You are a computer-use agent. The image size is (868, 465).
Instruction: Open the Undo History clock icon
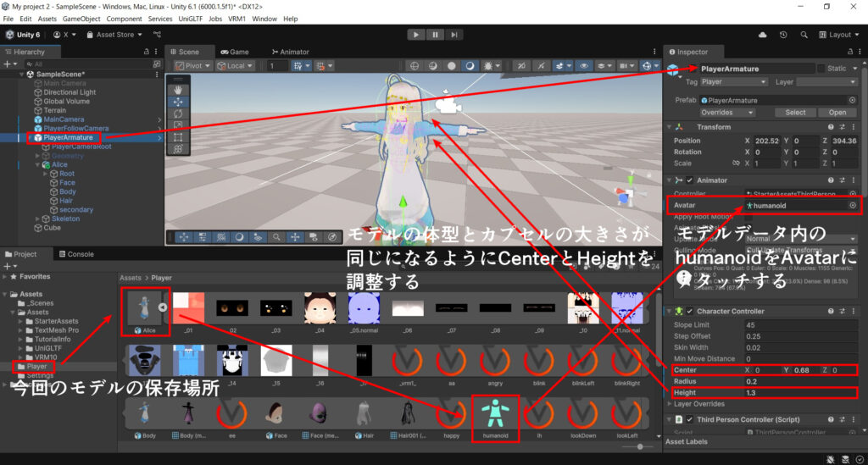[x=782, y=35]
